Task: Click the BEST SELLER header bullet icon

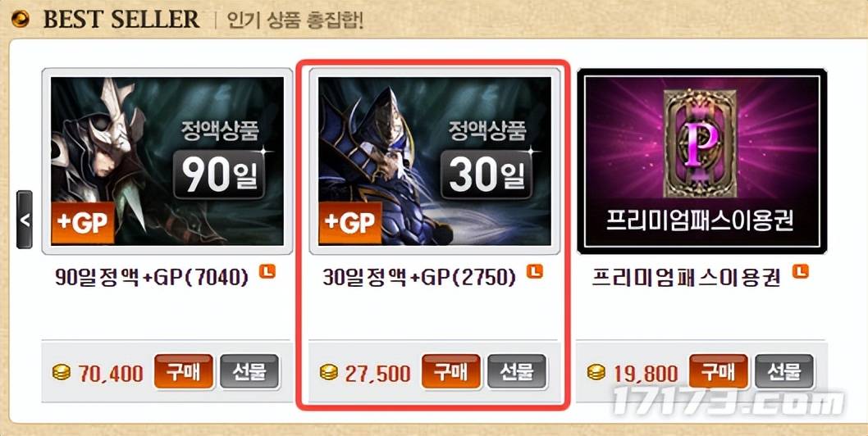Action: coord(21,20)
